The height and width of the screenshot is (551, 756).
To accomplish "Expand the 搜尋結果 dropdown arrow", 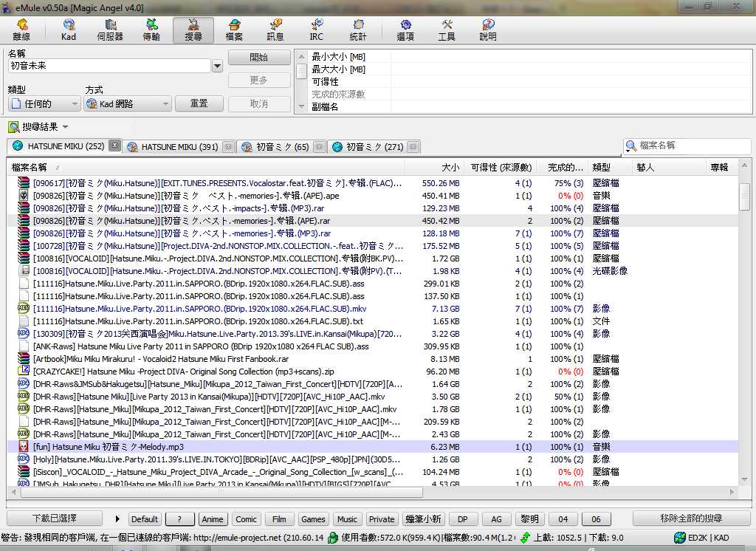I will coord(66,127).
